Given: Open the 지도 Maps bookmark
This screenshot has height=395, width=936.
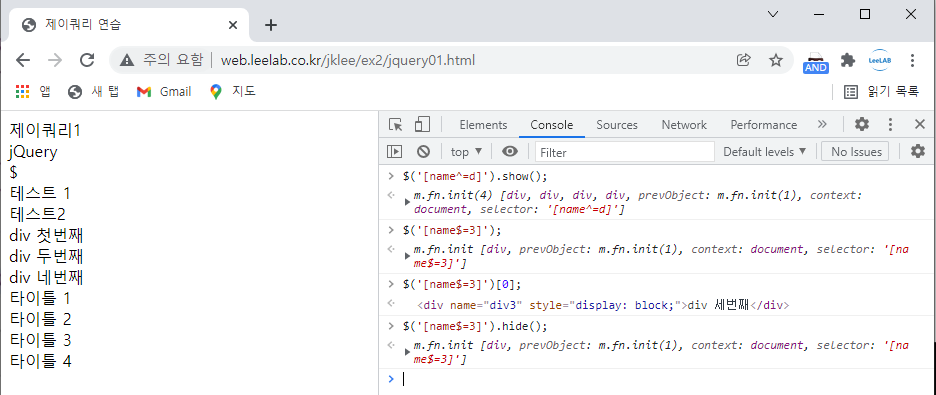Looking at the screenshot, I should (233, 91).
